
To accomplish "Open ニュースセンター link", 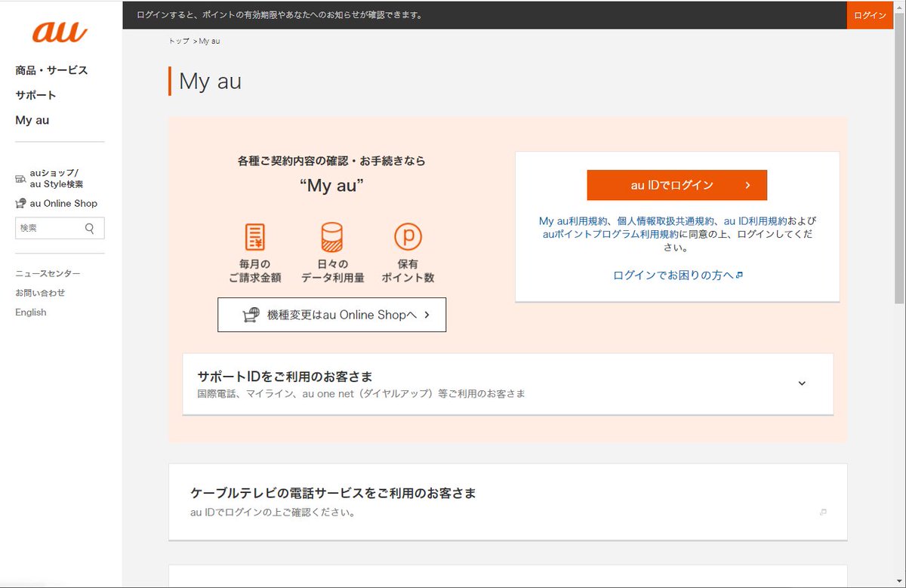I will 48,273.
